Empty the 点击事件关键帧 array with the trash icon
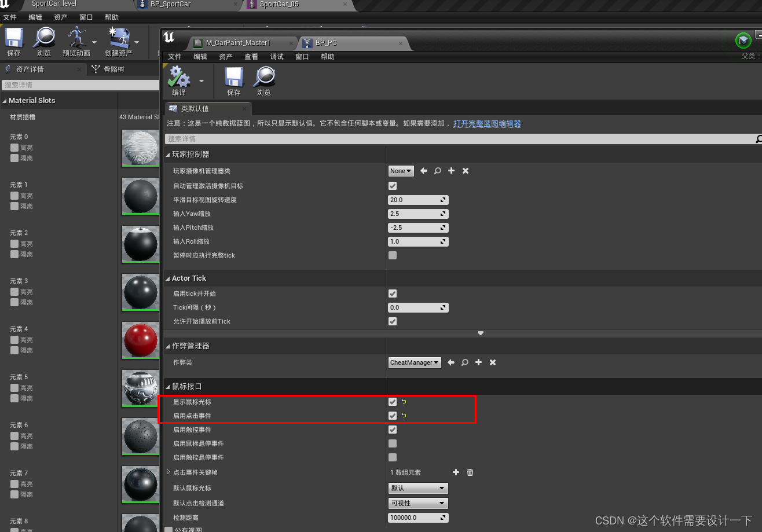762x532 pixels. coord(470,472)
